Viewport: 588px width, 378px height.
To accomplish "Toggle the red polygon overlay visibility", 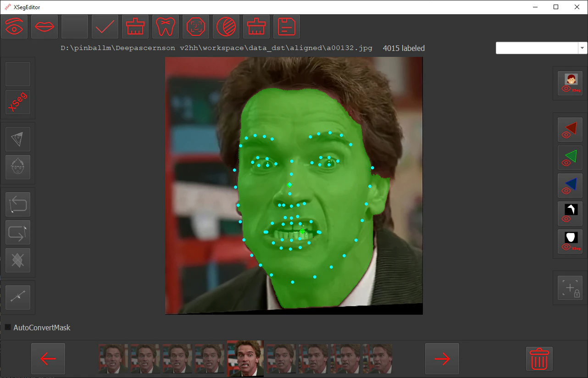I will pos(570,129).
